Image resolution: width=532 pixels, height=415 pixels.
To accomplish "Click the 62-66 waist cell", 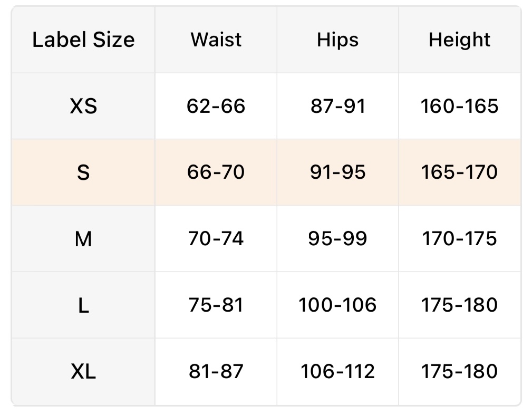I will [216, 107].
